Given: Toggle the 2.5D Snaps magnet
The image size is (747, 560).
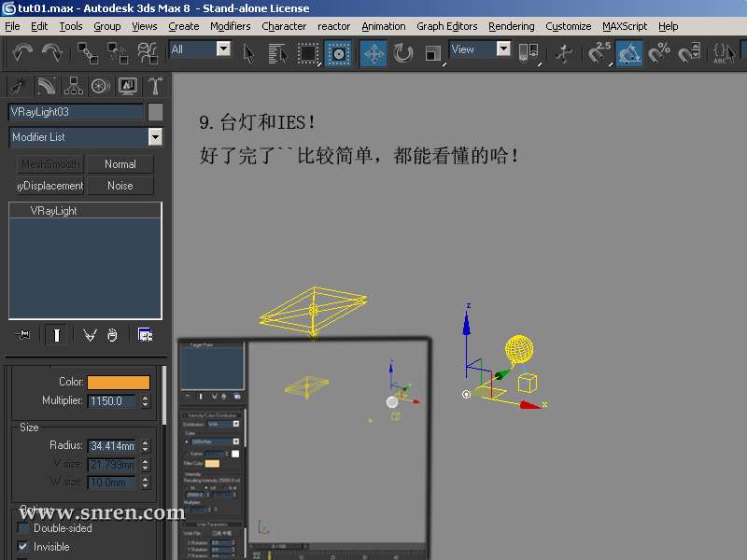Looking at the screenshot, I should pos(599,53).
